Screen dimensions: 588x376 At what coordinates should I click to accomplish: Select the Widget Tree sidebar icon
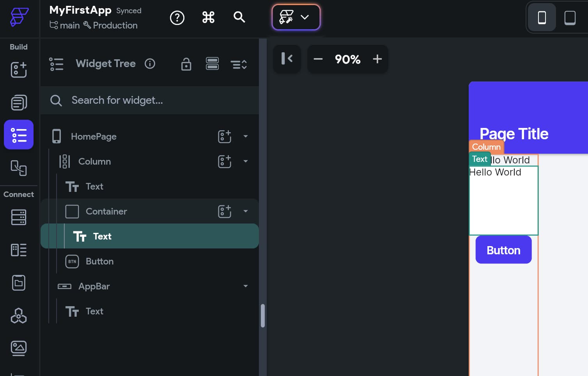pos(19,135)
